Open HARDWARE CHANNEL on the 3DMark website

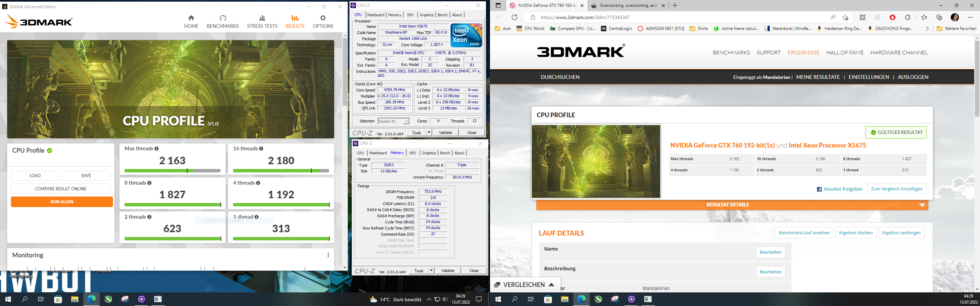899,52
